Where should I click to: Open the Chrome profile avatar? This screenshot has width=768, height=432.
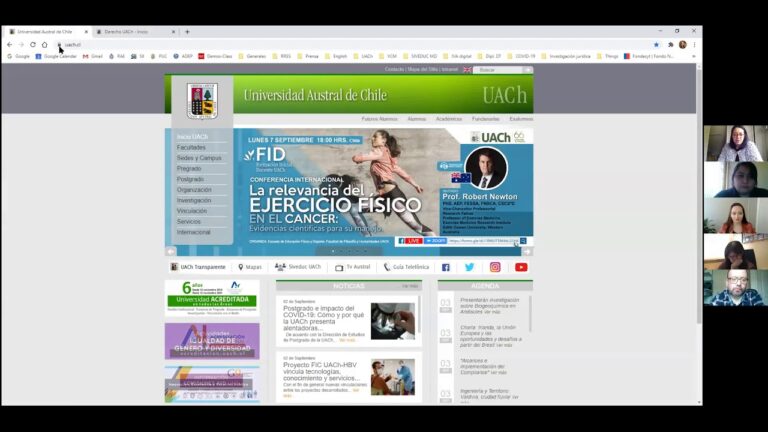click(x=683, y=45)
